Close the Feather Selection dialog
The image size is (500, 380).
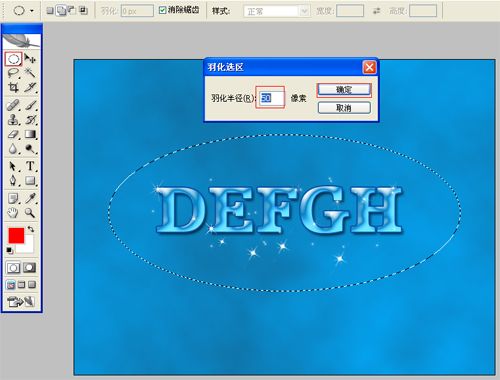point(369,68)
